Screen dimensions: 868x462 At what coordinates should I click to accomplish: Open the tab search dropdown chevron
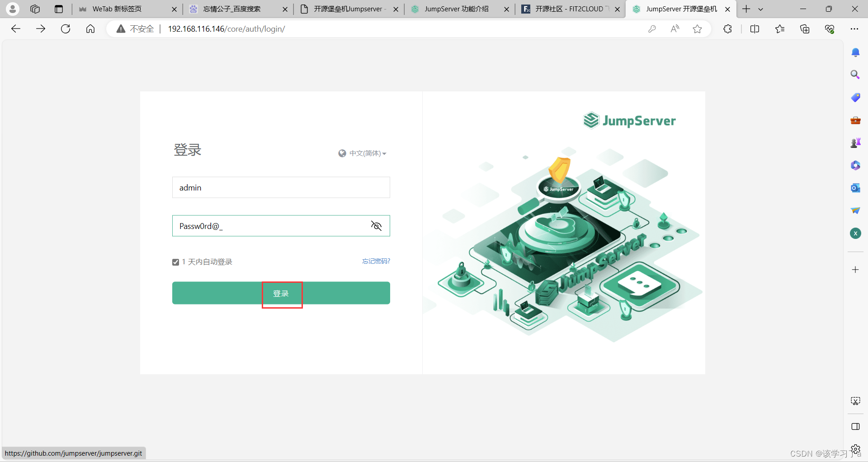click(760, 9)
